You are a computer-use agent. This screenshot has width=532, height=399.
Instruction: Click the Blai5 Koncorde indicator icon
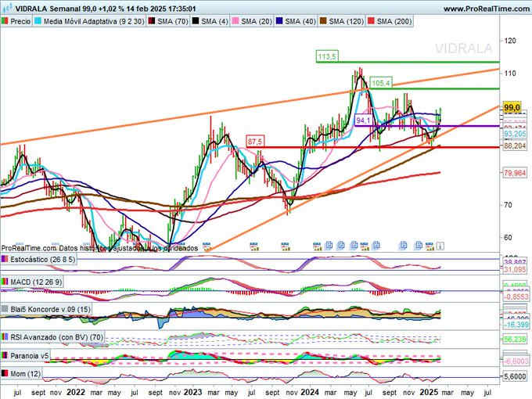click(x=5, y=310)
